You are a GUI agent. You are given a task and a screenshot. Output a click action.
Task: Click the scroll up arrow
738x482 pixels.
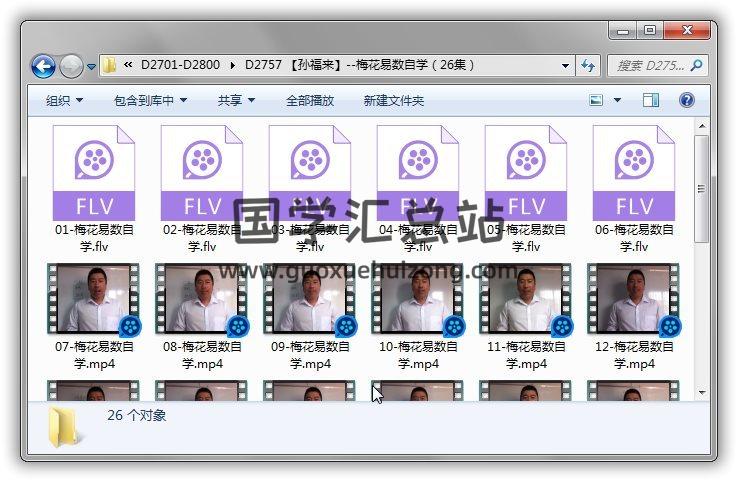[702, 126]
